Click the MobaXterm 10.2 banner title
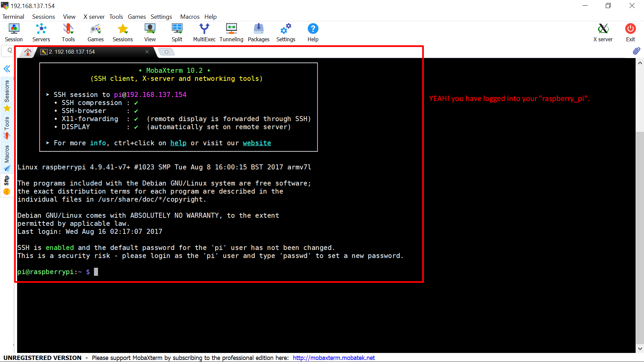644x362 pixels. point(174,70)
